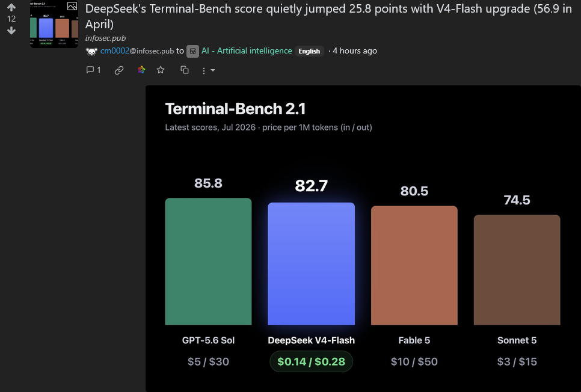Open the AI community icon
The height and width of the screenshot is (392, 581).
[192, 51]
